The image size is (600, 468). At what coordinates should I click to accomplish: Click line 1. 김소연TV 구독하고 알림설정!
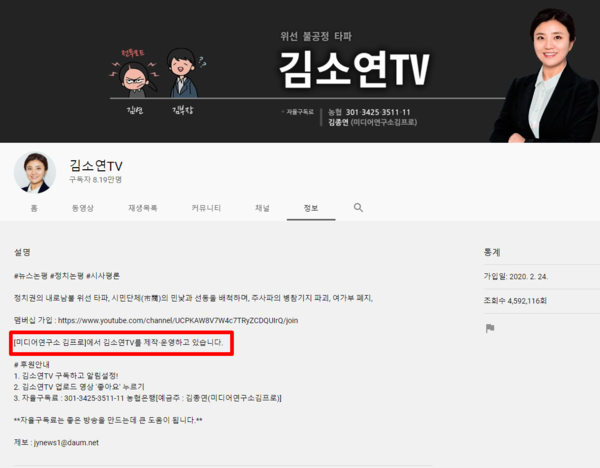pyautogui.click(x=66, y=376)
